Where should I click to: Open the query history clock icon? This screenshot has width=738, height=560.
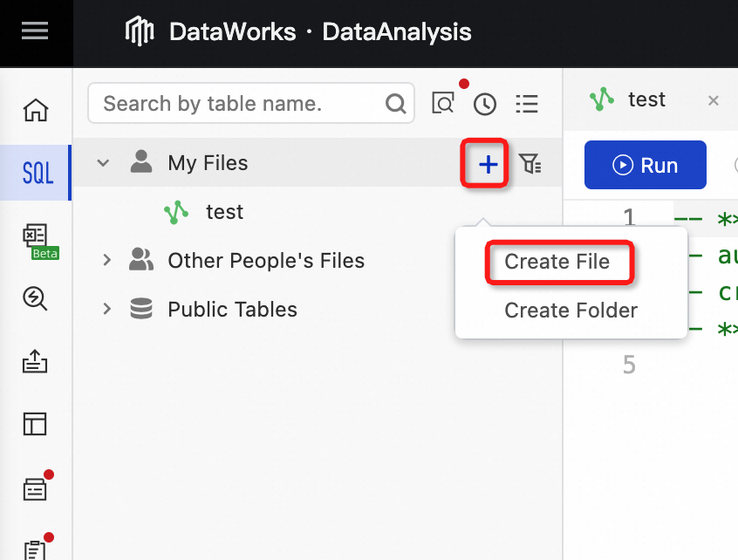point(485,103)
